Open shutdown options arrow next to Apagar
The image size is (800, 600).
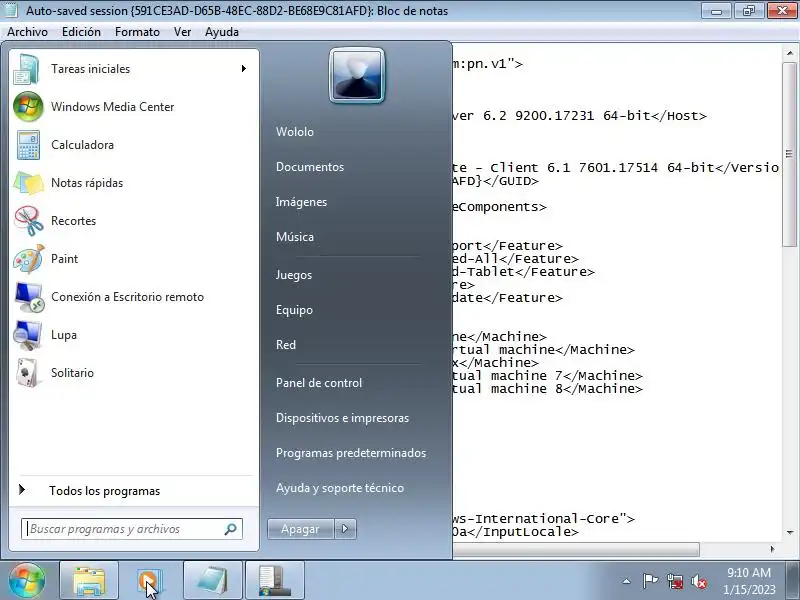(x=345, y=529)
